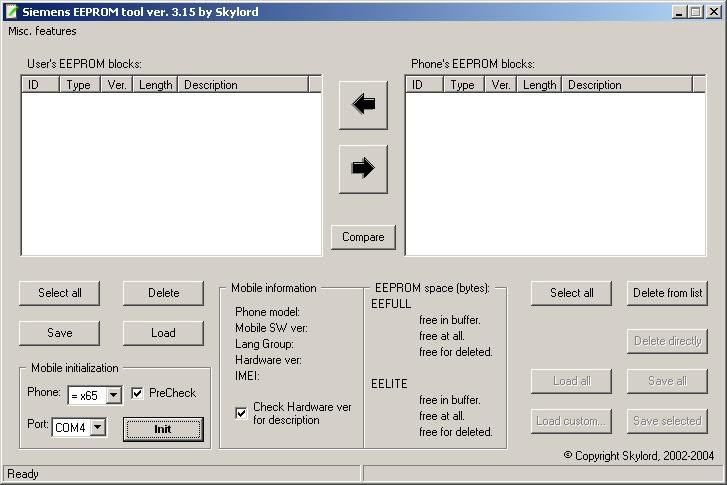Click the Delete from list button
The height and width of the screenshot is (485, 727).
click(667, 293)
